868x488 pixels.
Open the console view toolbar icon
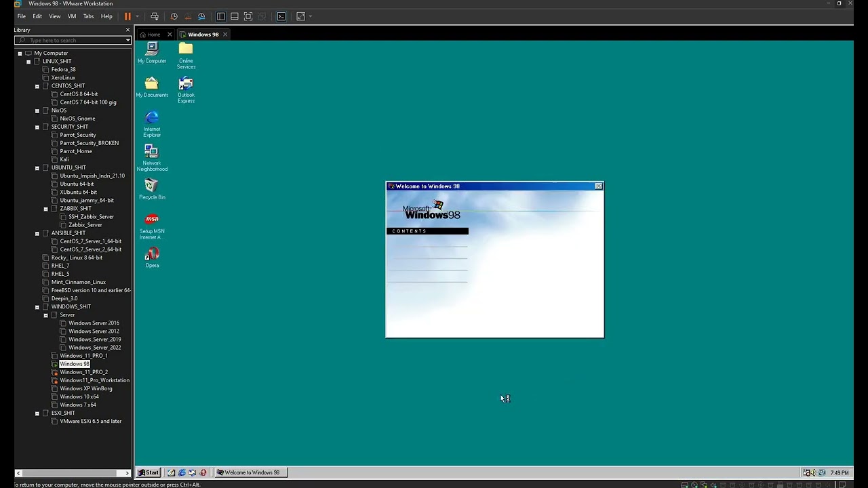281,16
